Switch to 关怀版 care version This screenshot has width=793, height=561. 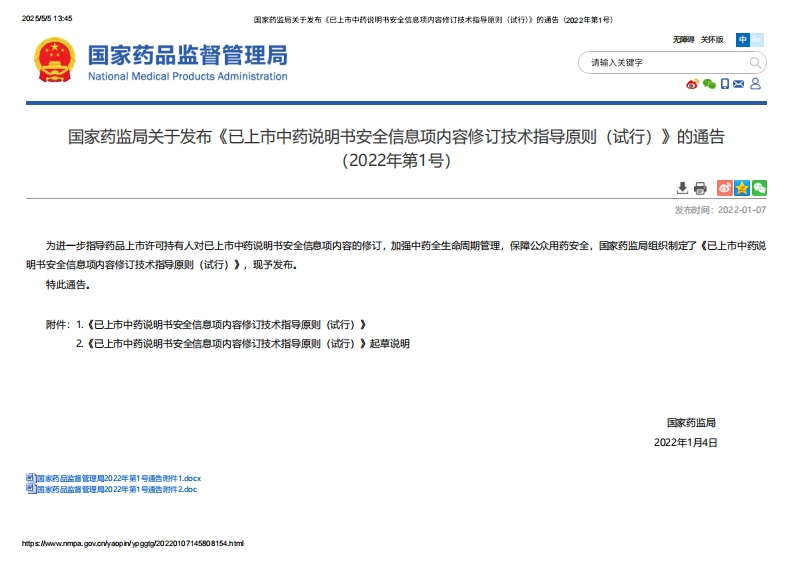point(712,40)
